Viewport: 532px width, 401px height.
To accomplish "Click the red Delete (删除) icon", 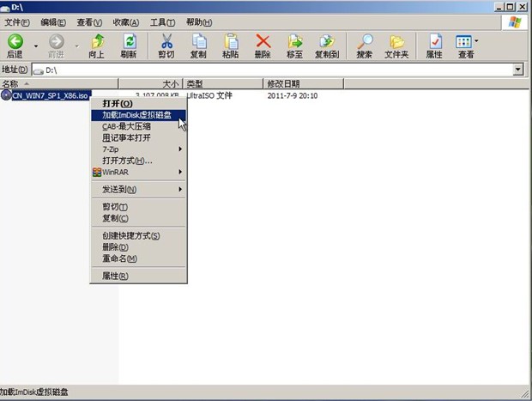I will [263, 41].
